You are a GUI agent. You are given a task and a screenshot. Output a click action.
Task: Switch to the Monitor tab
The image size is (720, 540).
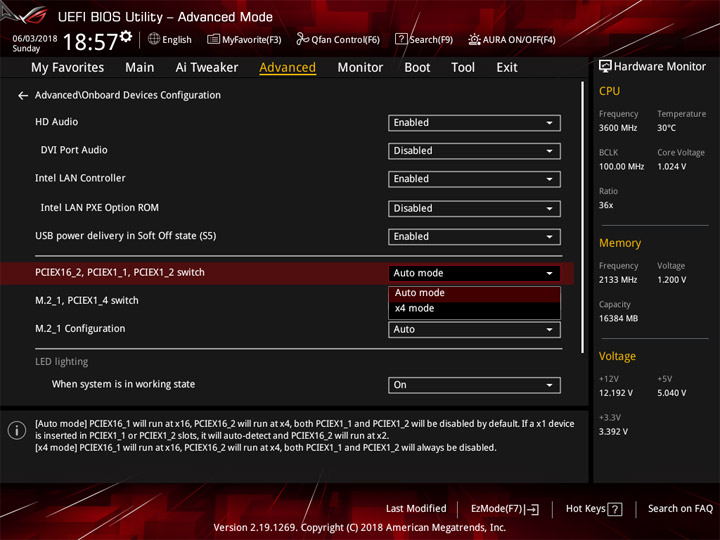[x=360, y=68]
